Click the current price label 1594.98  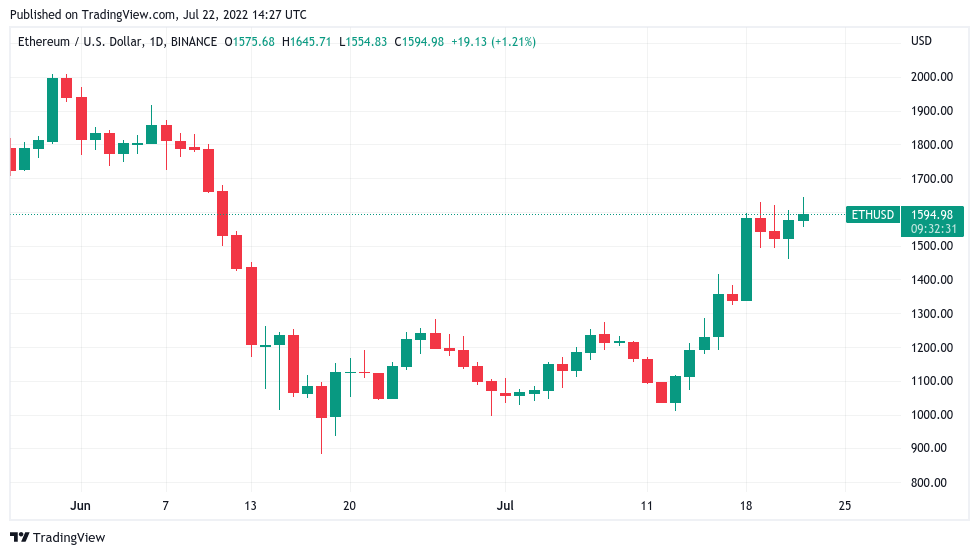click(x=931, y=214)
